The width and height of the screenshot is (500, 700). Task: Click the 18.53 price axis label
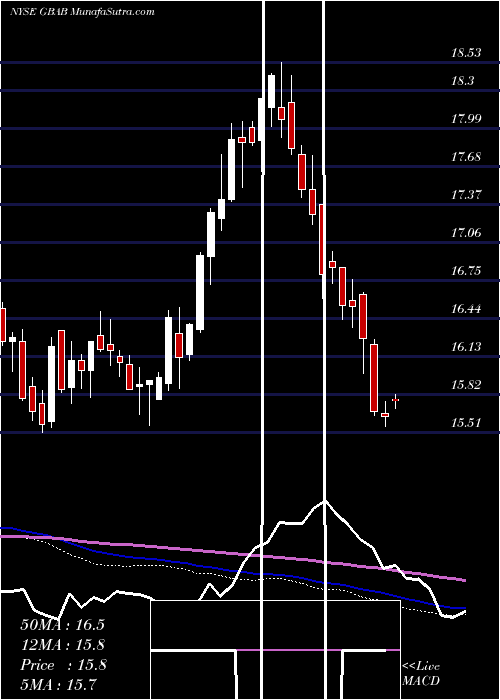coord(466,53)
